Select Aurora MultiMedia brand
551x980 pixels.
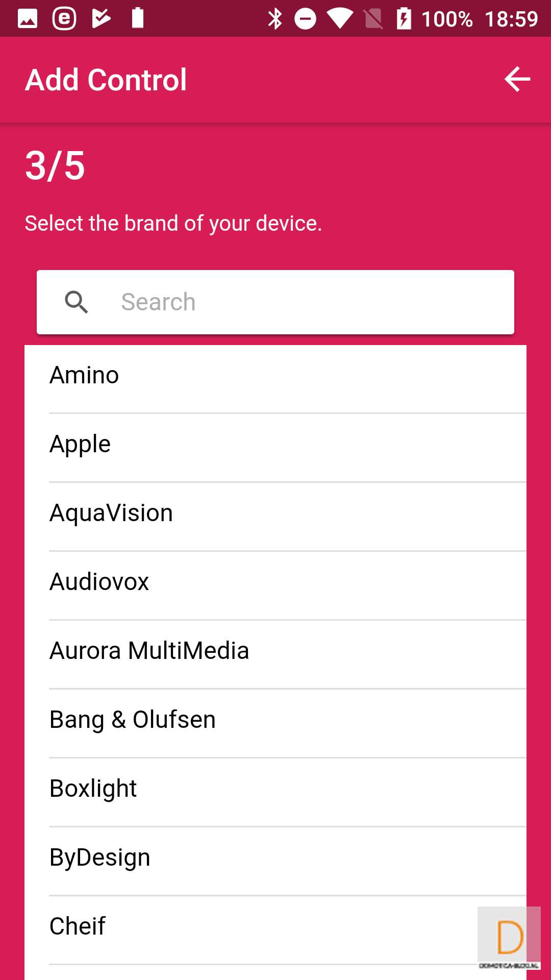point(275,651)
